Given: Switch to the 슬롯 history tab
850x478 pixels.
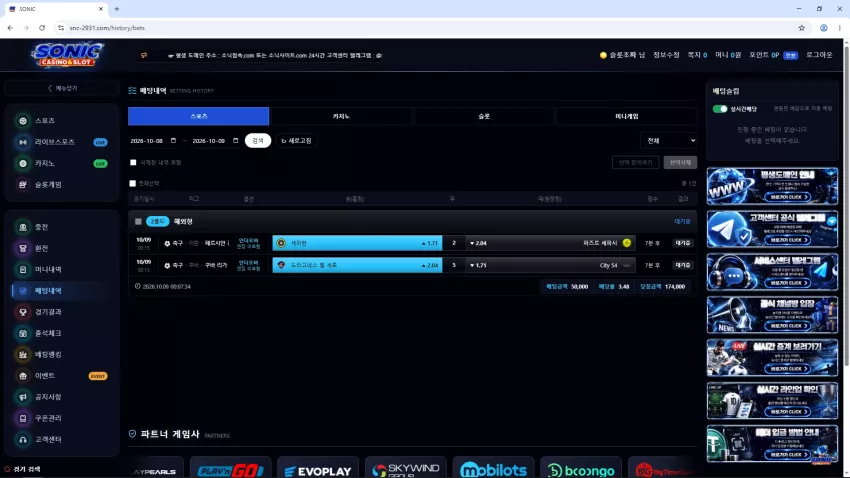Looking at the screenshot, I should click(484, 116).
